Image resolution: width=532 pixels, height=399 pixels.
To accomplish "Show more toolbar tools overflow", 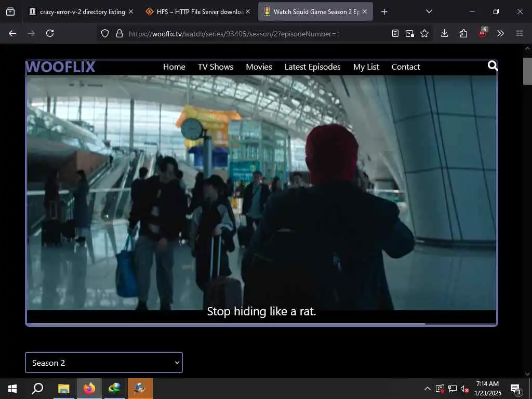I will pyautogui.click(x=500, y=33).
